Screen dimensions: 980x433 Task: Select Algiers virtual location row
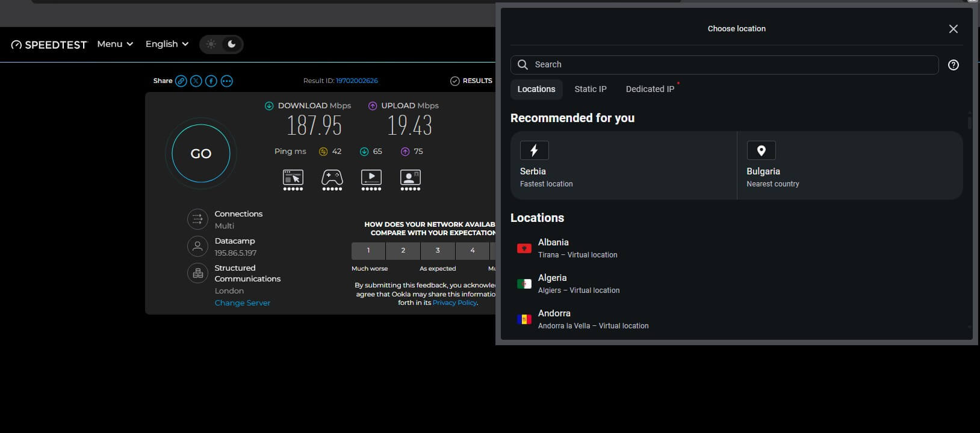737,284
